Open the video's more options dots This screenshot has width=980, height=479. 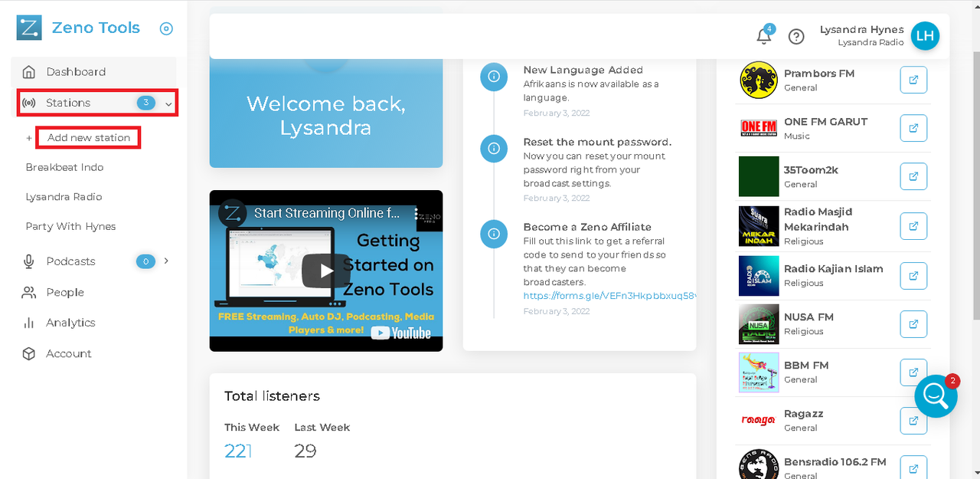[x=416, y=214]
